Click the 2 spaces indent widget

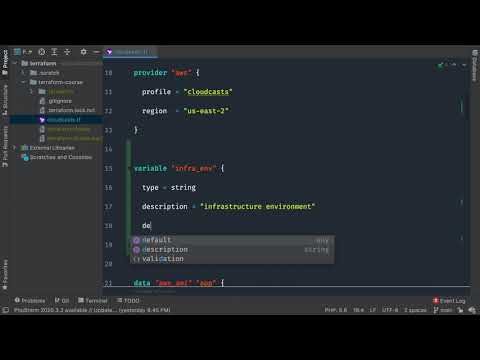pyautogui.click(x=415, y=310)
